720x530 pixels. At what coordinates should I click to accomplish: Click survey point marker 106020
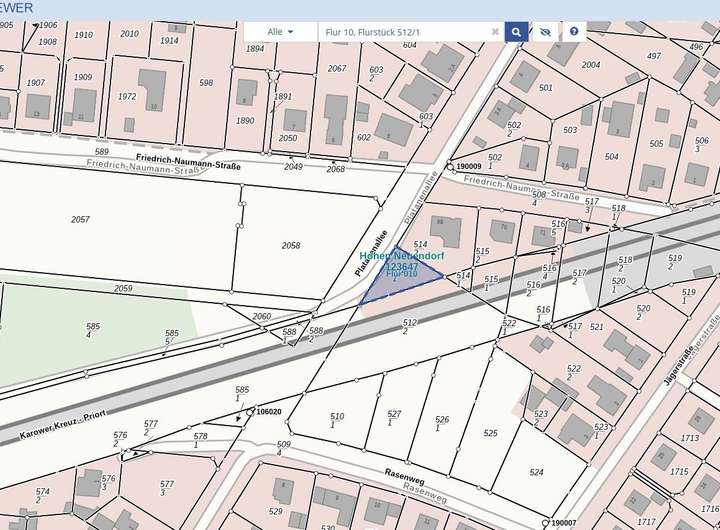(x=250, y=411)
